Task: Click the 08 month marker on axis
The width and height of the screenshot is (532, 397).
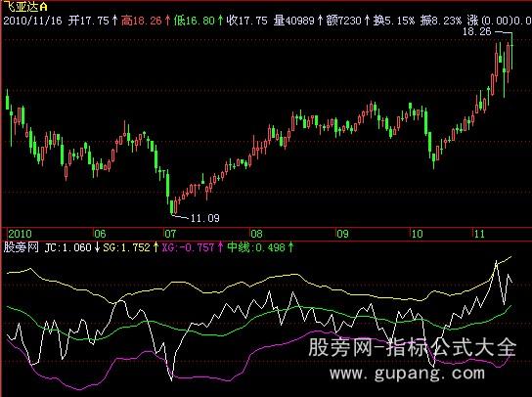Action: click(x=256, y=234)
